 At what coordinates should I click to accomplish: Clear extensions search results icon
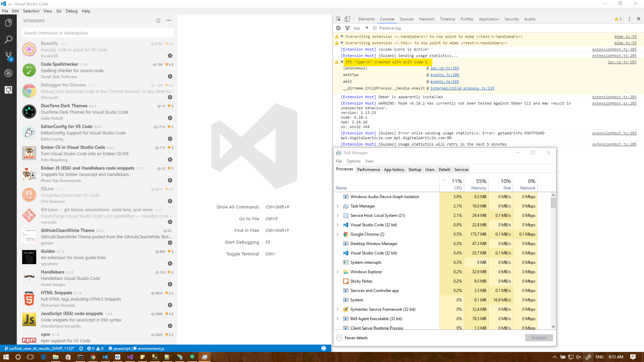158,20
